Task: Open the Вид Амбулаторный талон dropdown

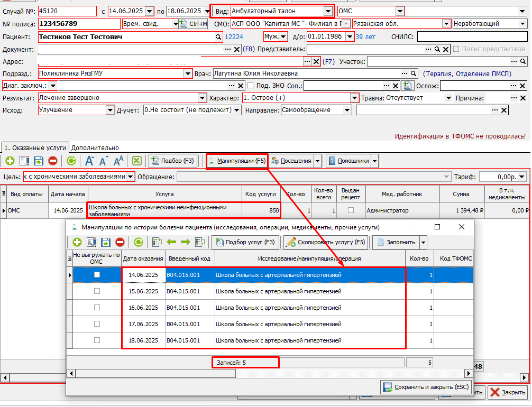Action: 328,11
